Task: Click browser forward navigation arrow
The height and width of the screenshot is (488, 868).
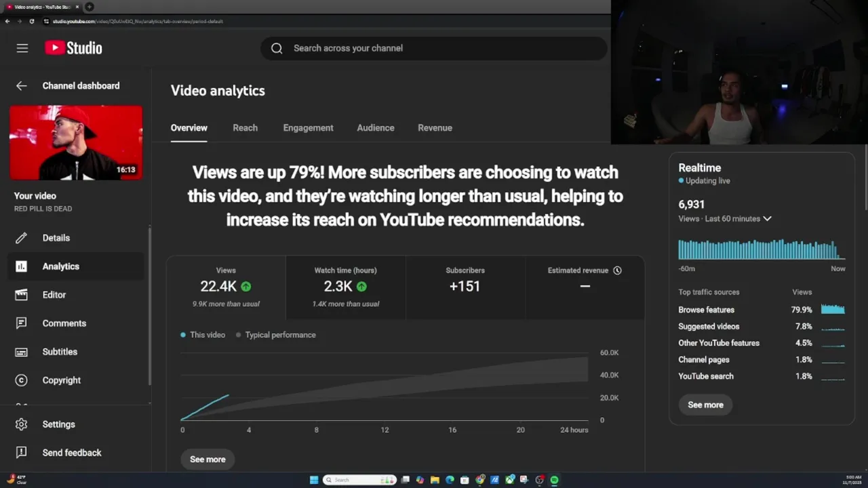Action: 20,21
